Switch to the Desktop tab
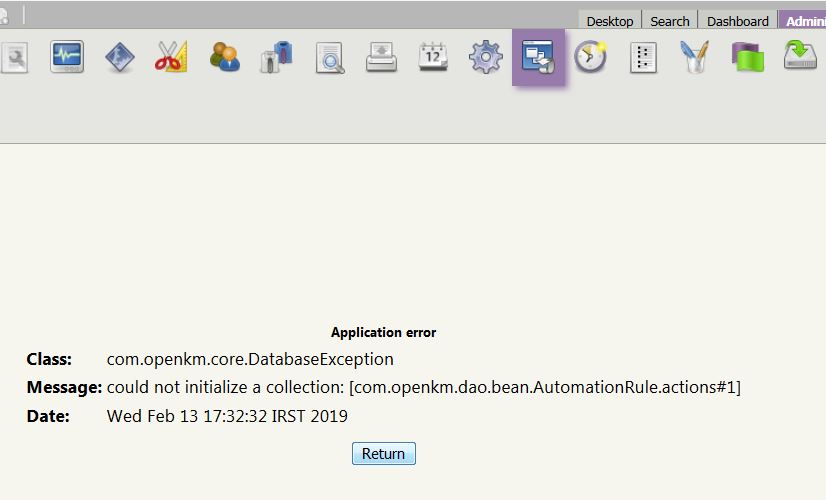This screenshot has height=500, width=826. (x=609, y=21)
